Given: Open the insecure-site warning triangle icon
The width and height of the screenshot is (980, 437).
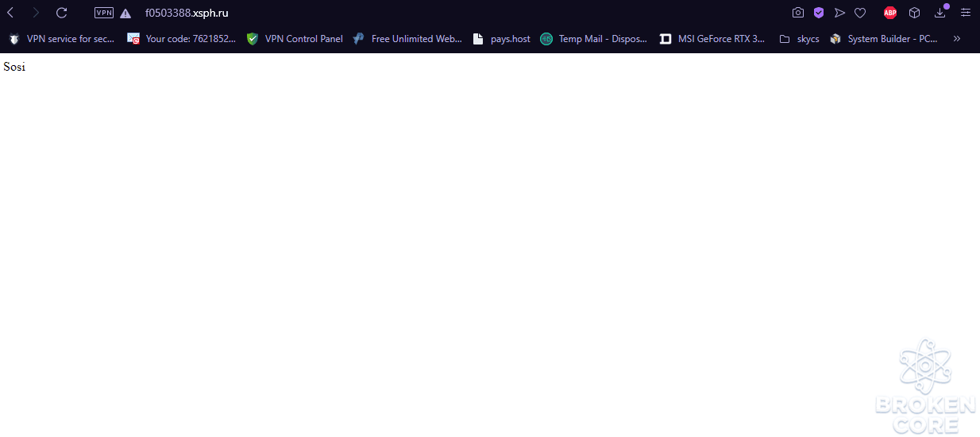Looking at the screenshot, I should tap(125, 13).
